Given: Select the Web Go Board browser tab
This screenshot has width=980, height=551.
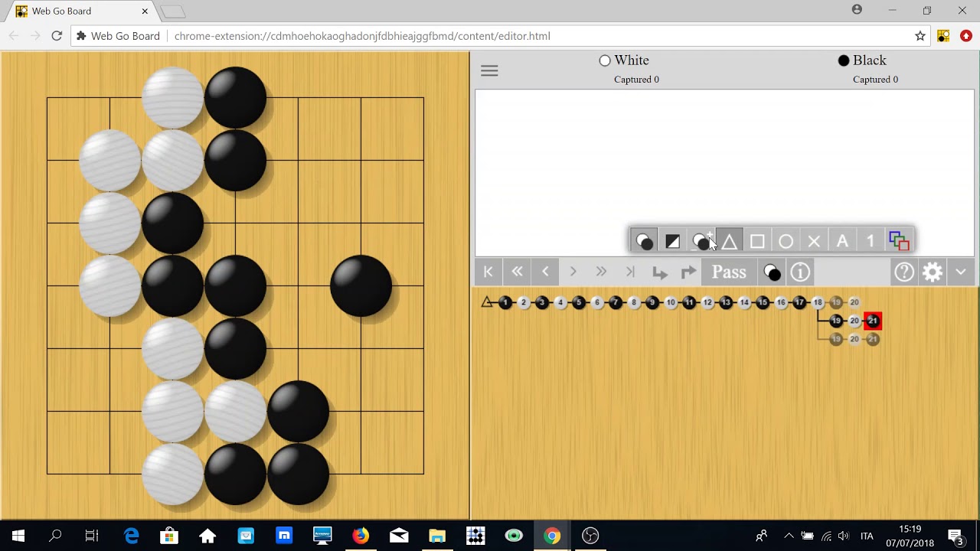Looking at the screenshot, I should point(82,11).
